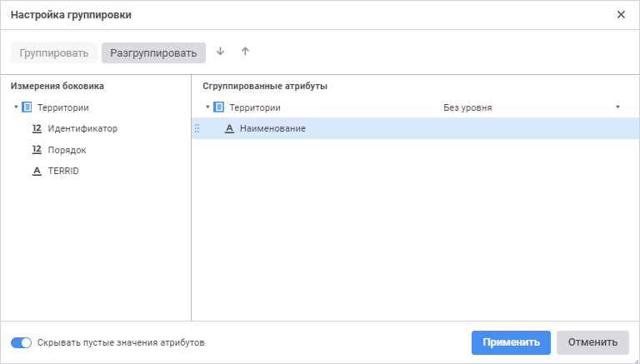Click the text icon beside Наименование

[x=229, y=128]
